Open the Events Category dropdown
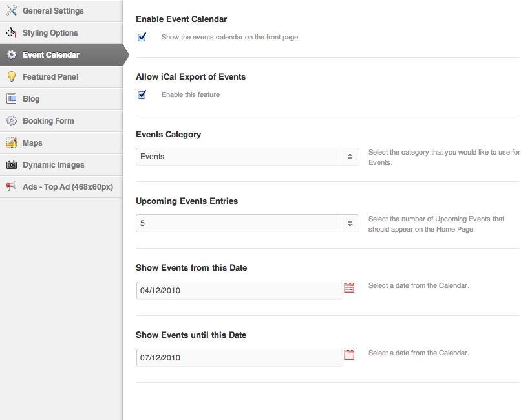 point(248,157)
